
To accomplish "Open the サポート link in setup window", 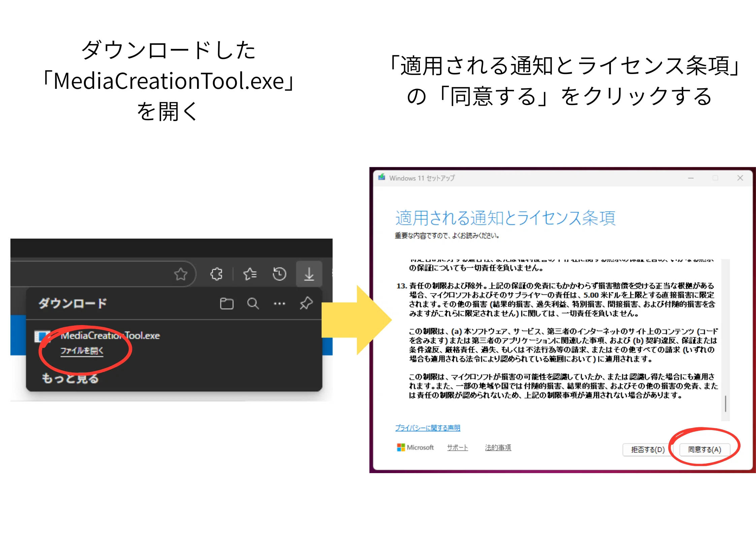I will (x=457, y=448).
